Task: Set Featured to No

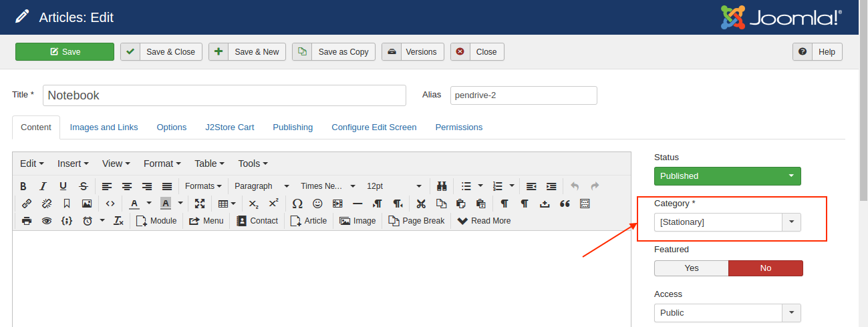Action: pyautogui.click(x=766, y=268)
